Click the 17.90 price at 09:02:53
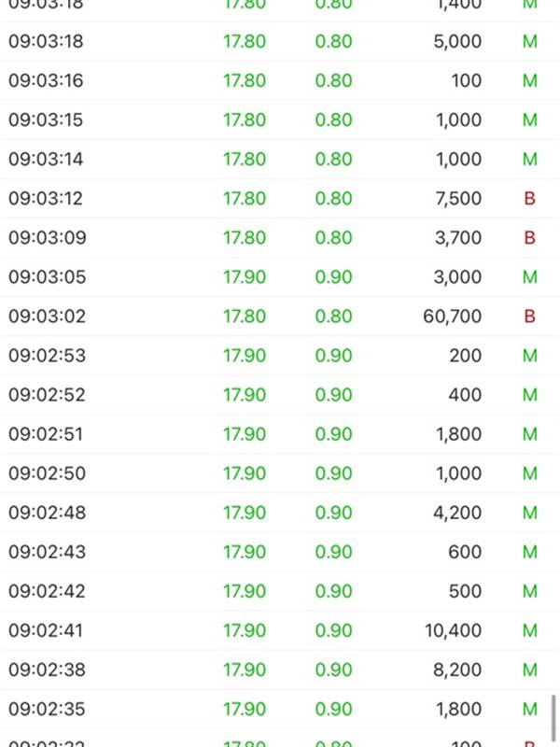Screen dimensions: 560x747 tap(245, 356)
